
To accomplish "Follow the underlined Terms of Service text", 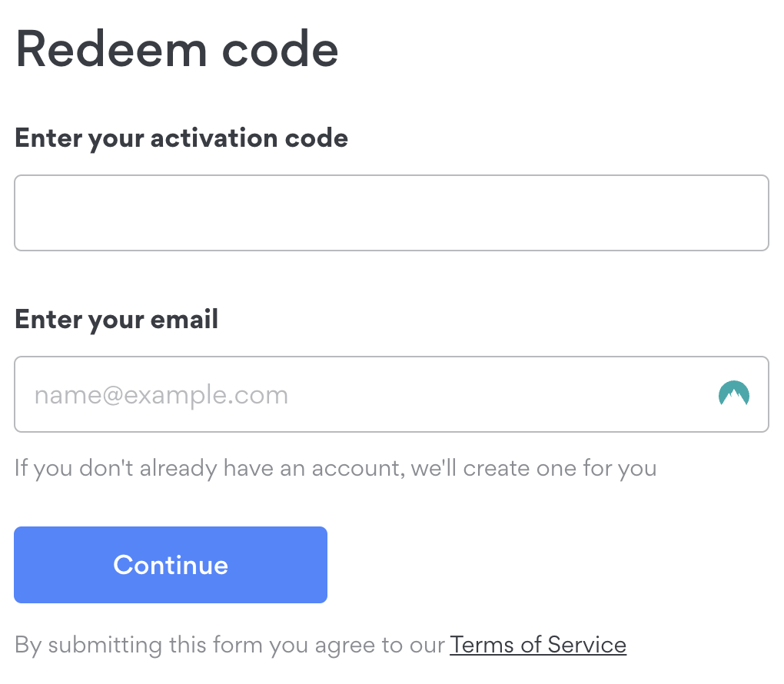I will coord(538,645).
